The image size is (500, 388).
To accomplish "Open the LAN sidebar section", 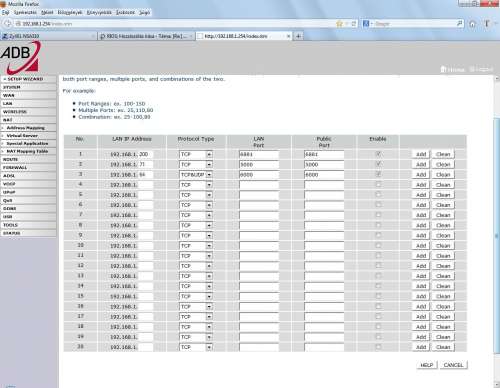I will pyautogui.click(x=28, y=104).
